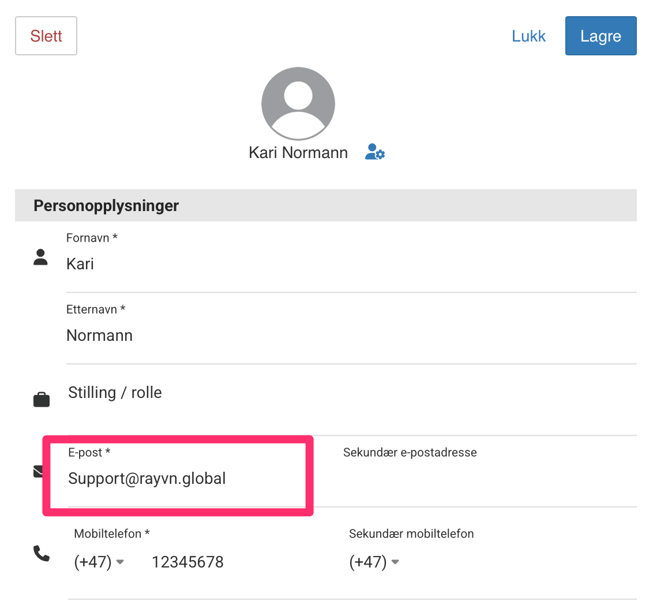Image resolution: width=653 pixels, height=609 pixels.
Task: Click the E-post field with Support@rayvn.global
Action: pos(180,479)
